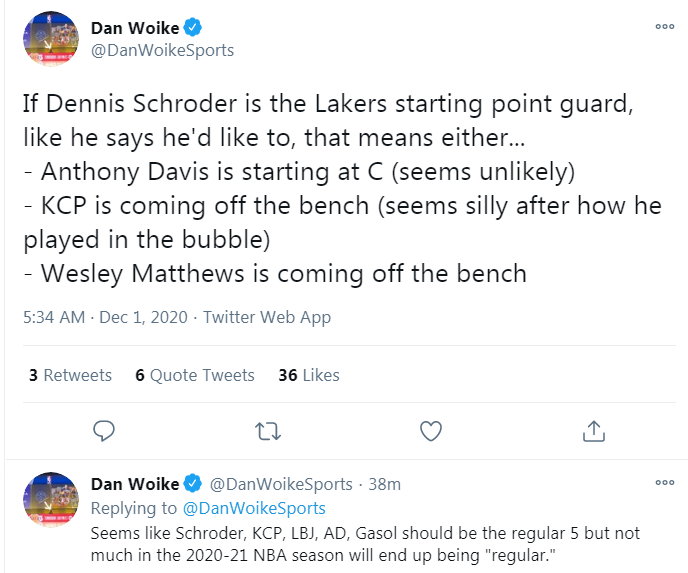Click verified badge on main tweet author
The height and width of the screenshot is (573, 688).
tap(195, 28)
